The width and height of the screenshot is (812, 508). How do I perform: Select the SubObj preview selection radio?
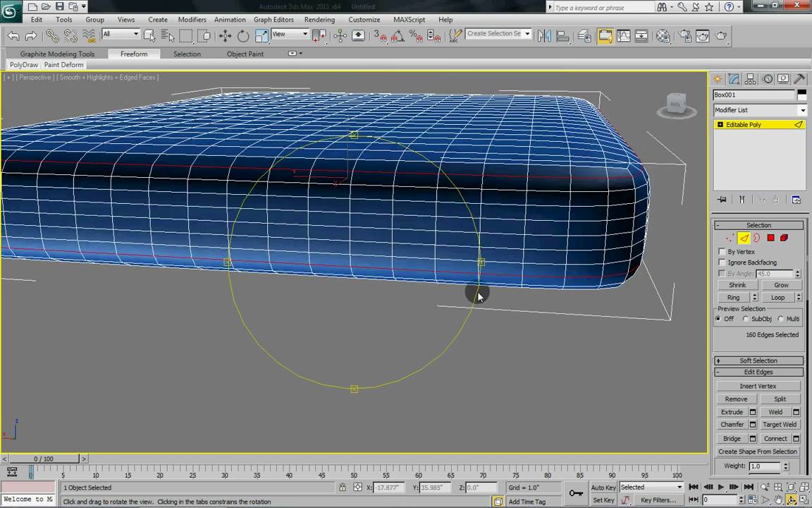pos(746,319)
